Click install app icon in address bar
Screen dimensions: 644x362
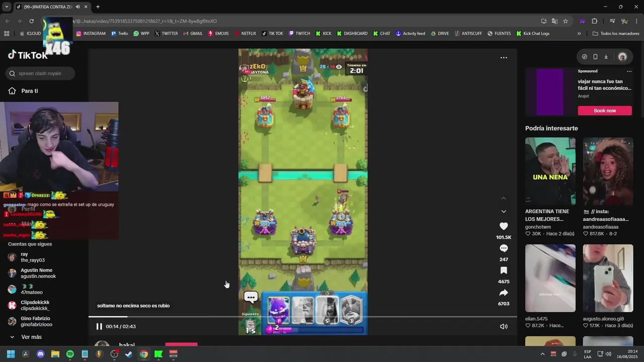tap(544, 21)
